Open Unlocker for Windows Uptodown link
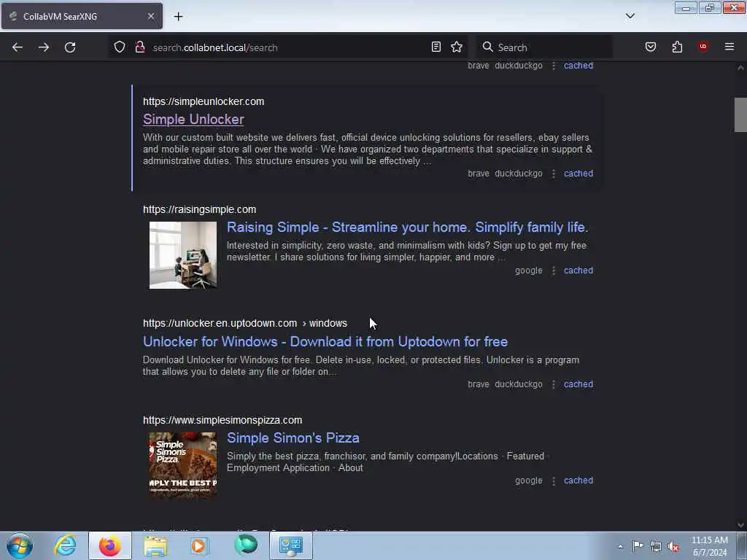 click(x=325, y=341)
